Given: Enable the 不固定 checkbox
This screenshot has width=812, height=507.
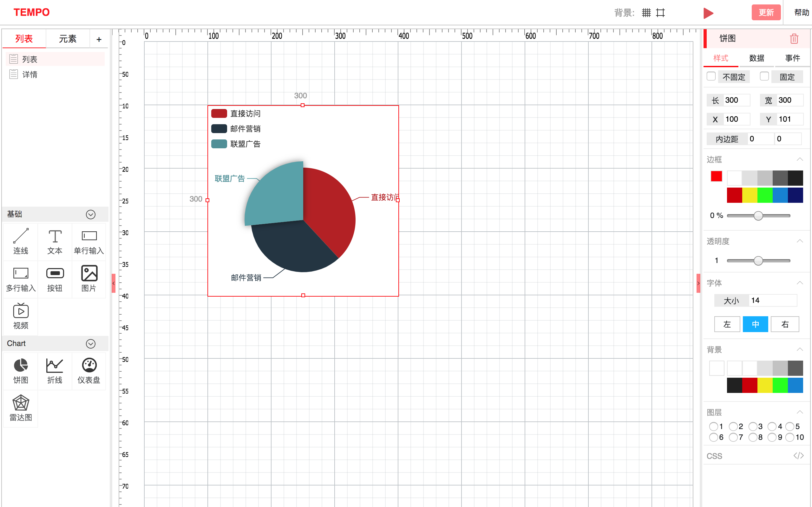Looking at the screenshot, I should point(711,76).
